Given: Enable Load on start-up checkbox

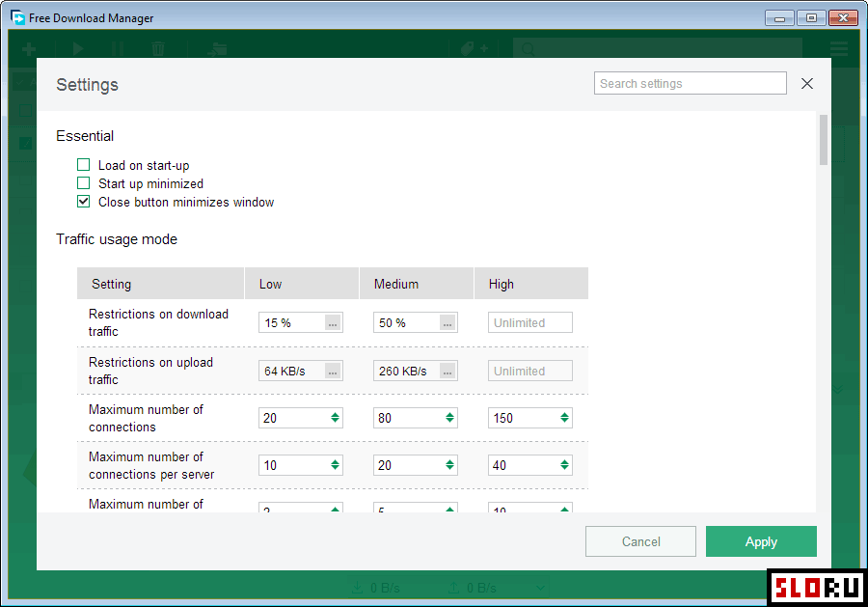Looking at the screenshot, I should 83,165.
